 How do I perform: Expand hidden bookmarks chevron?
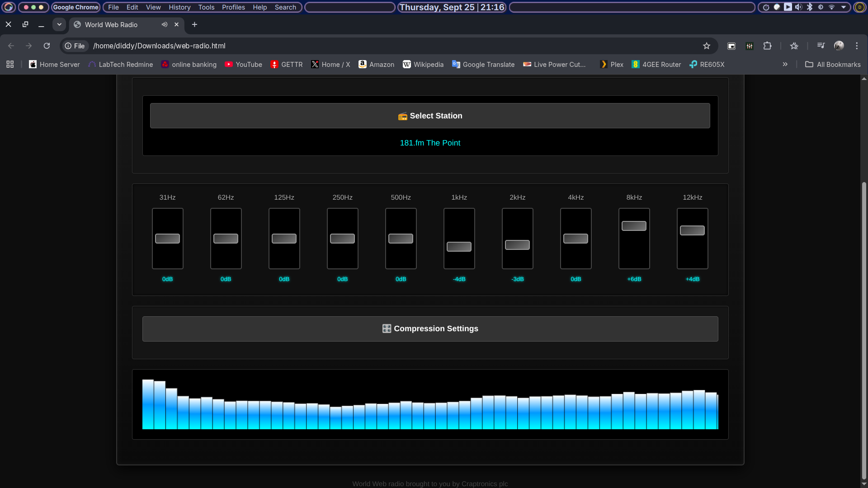coord(785,64)
